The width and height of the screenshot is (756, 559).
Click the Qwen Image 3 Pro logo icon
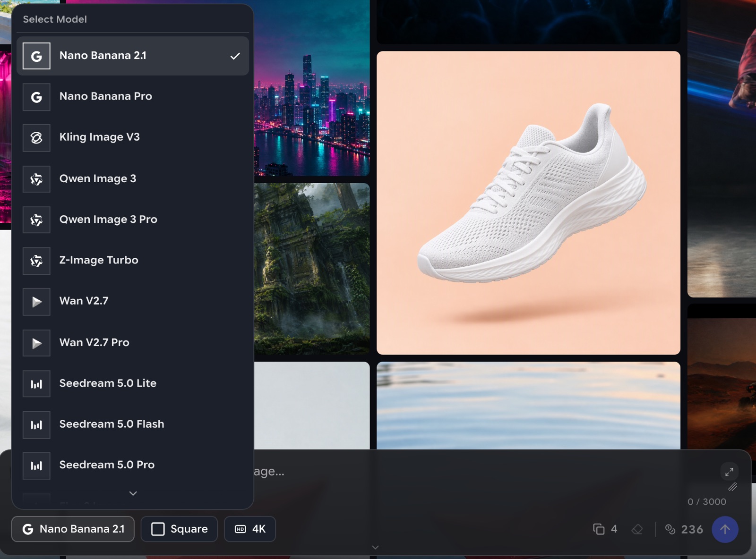pos(36,220)
